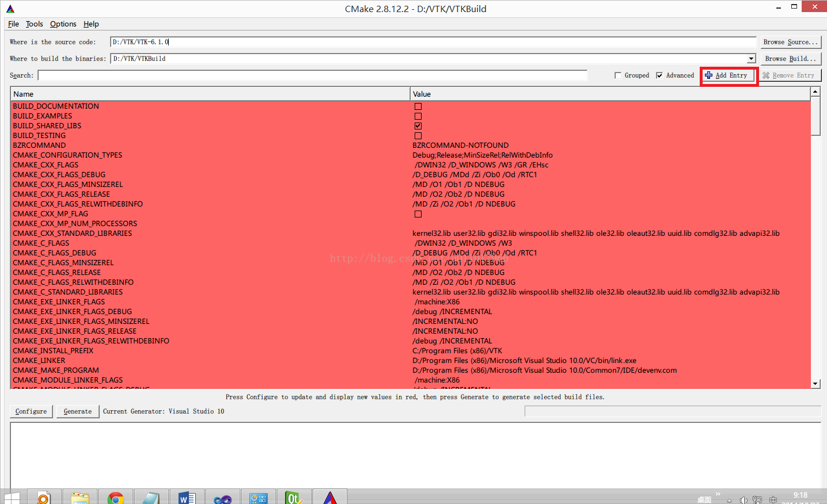This screenshot has width=827, height=504.
Task: Select CMAKE_EXE_LINKER_FLAGS_RELWITHDEBINFO entry
Action: tap(91, 341)
